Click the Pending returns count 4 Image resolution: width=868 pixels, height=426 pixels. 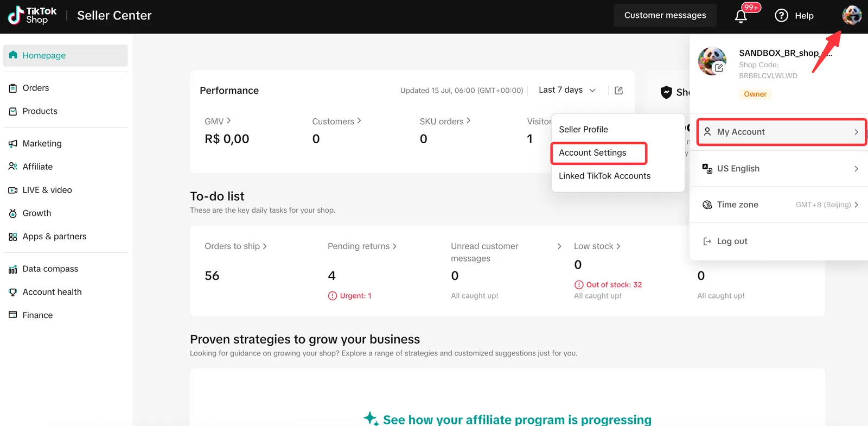331,276
